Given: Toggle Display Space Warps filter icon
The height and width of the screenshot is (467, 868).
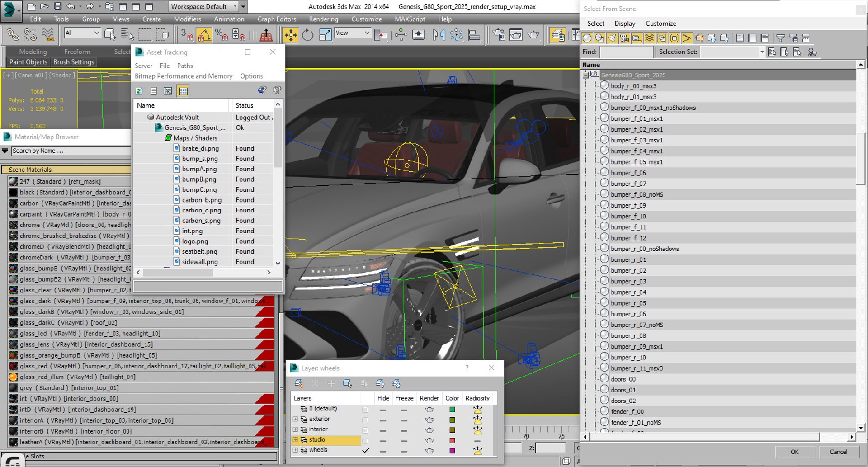Looking at the screenshot, I should pyautogui.click(x=649, y=38).
